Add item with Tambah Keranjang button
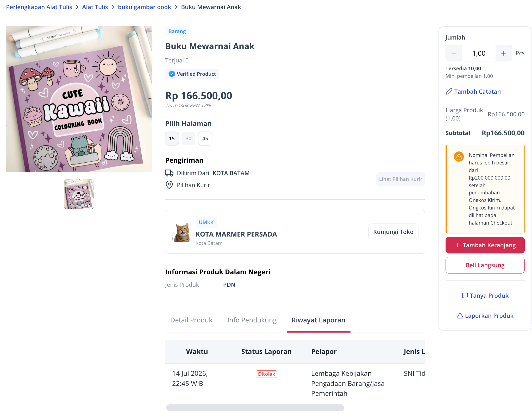Viewport: 532px width, 420px height. point(485,245)
